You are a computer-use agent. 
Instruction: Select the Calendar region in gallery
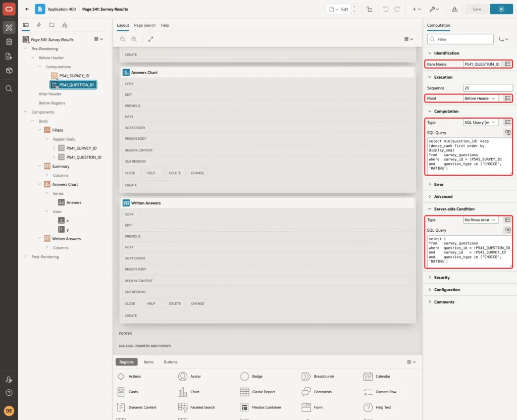click(x=377, y=377)
